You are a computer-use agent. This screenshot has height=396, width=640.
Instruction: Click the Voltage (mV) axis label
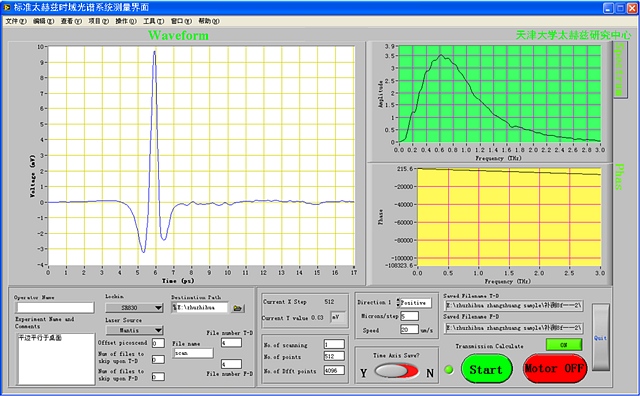pyautogui.click(x=32, y=176)
